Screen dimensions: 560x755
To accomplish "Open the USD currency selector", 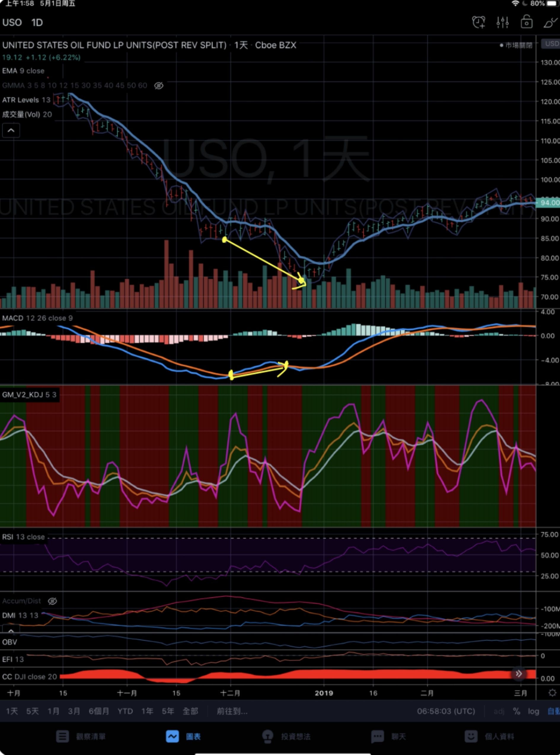I will pyautogui.click(x=551, y=44).
